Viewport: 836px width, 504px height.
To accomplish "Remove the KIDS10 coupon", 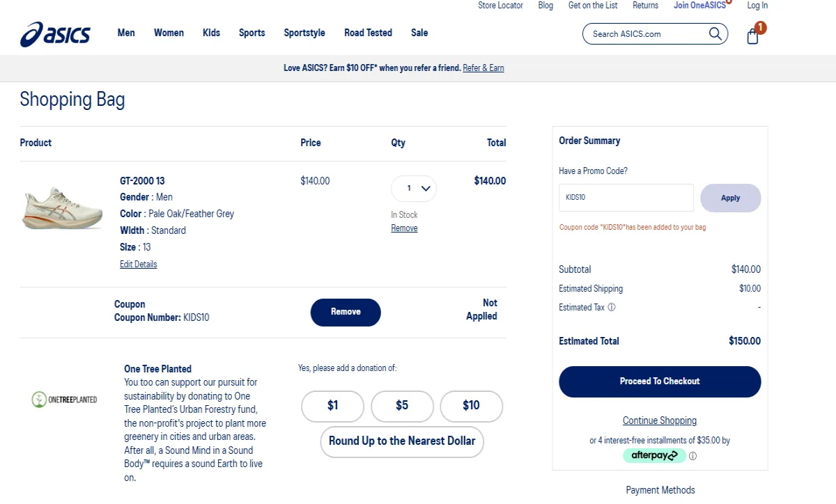I will (x=345, y=312).
